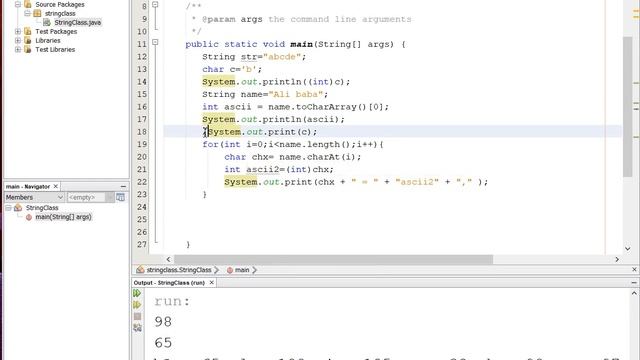
Task: Expand the Libraries node
Action: (18, 40)
